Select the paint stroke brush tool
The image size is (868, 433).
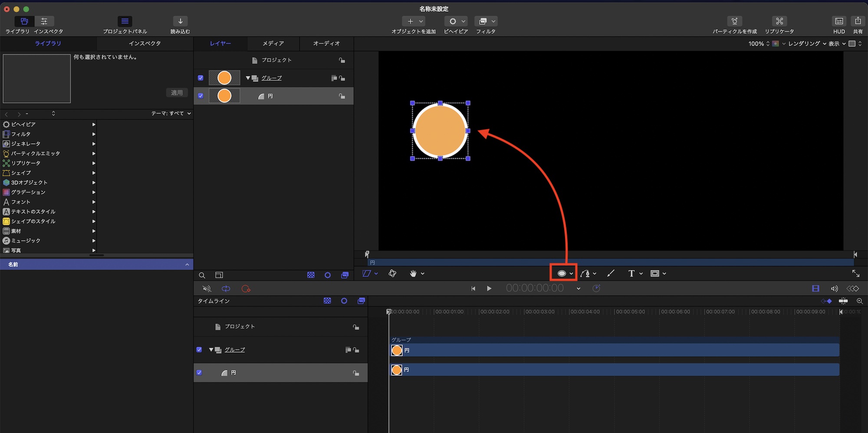pyautogui.click(x=611, y=273)
